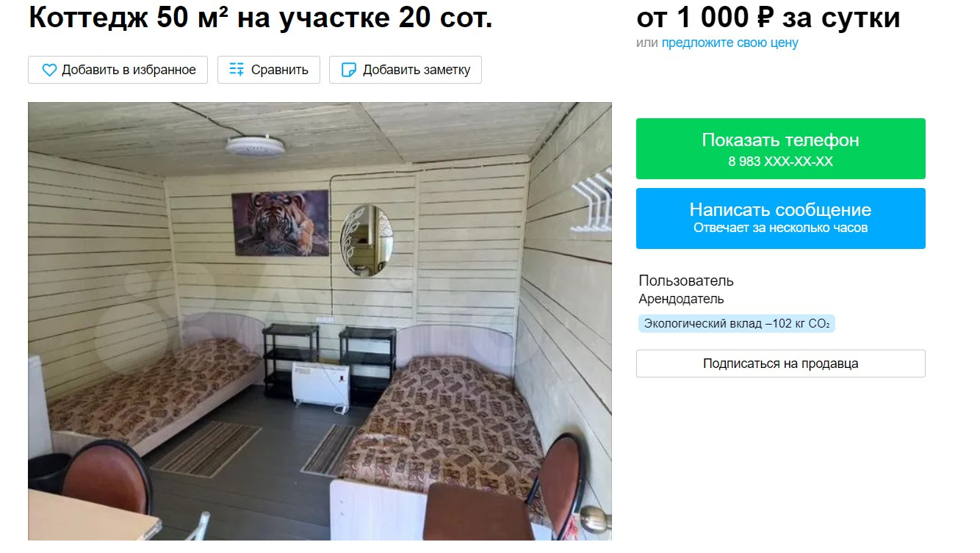The image size is (980, 553).
Task: Subscribe via Подписаться на продавца
Action: [x=780, y=364]
